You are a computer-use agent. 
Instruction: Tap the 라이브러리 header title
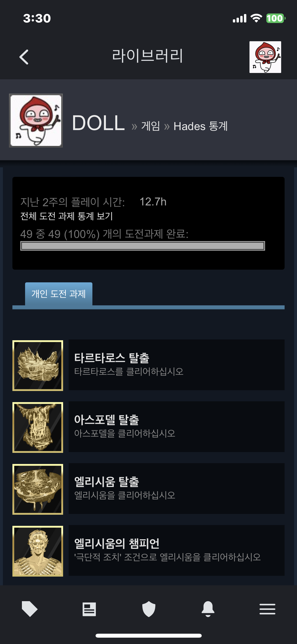pos(148,56)
